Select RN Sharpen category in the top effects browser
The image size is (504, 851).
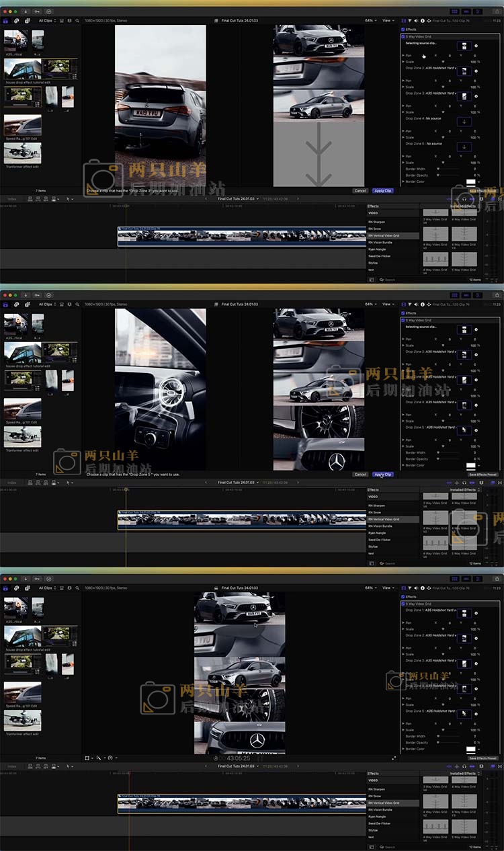[x=377, y=222]
